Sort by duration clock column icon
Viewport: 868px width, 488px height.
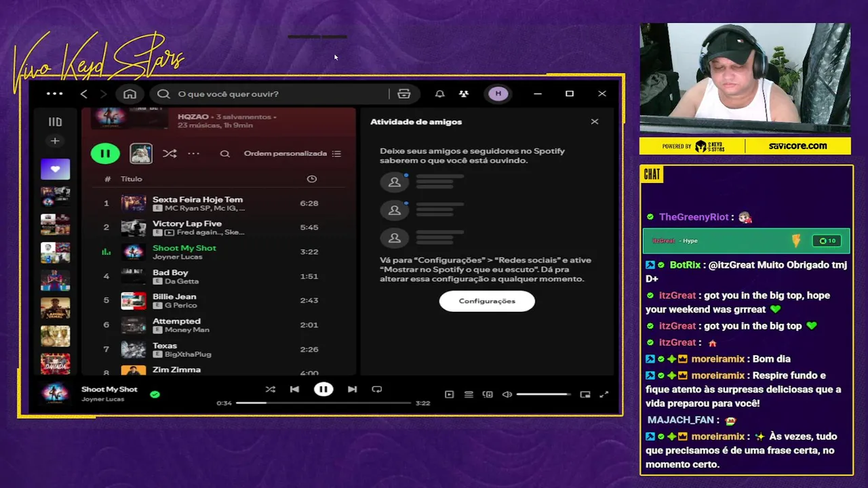pyautogui.click(x=312, y=179)
